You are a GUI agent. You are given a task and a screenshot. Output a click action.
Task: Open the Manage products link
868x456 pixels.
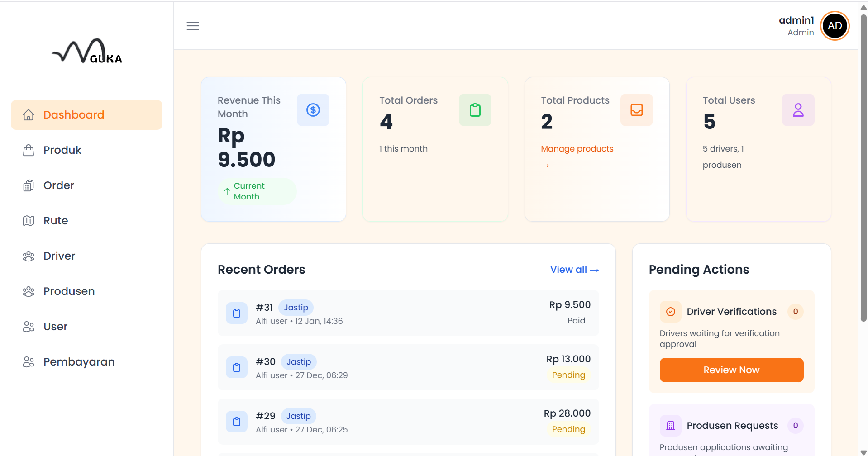(577, 149)
